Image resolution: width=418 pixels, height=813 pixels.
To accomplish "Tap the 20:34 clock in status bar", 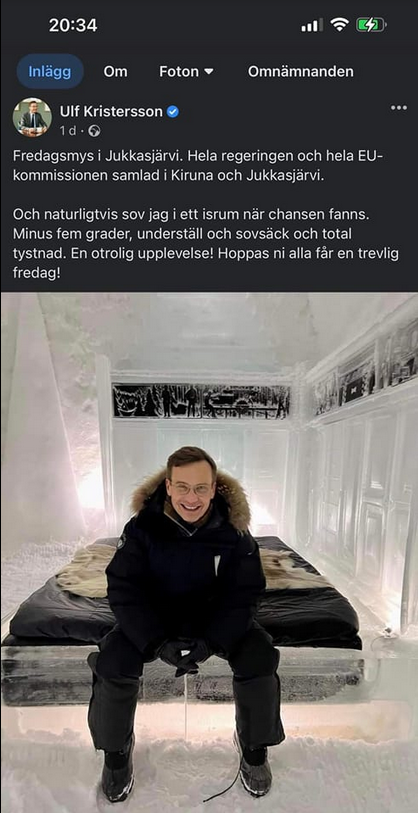I will click(x=73, y=25).
